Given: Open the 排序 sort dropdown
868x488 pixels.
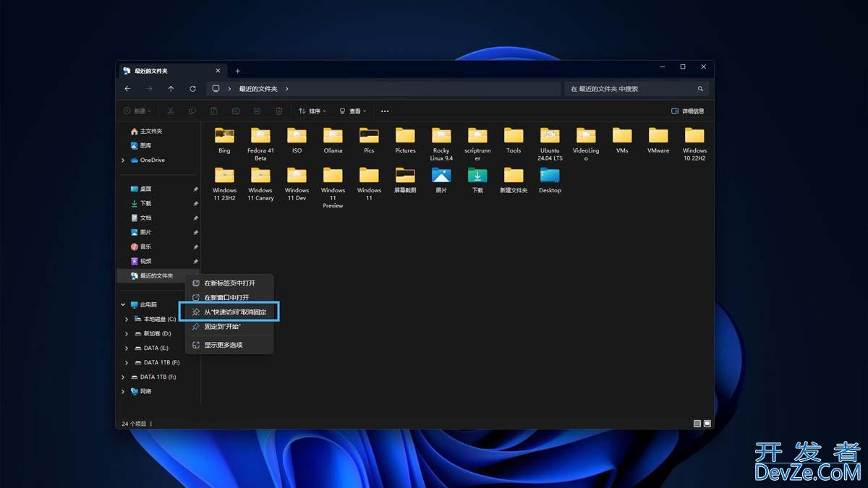Looking at the screenshot, I should pyautogui.click(x=312, y=111).
